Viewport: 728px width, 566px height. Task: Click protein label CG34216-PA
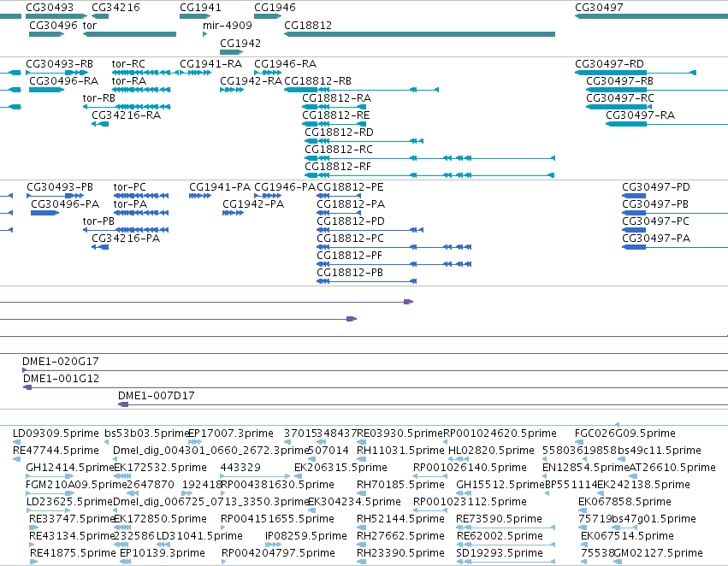126,239
